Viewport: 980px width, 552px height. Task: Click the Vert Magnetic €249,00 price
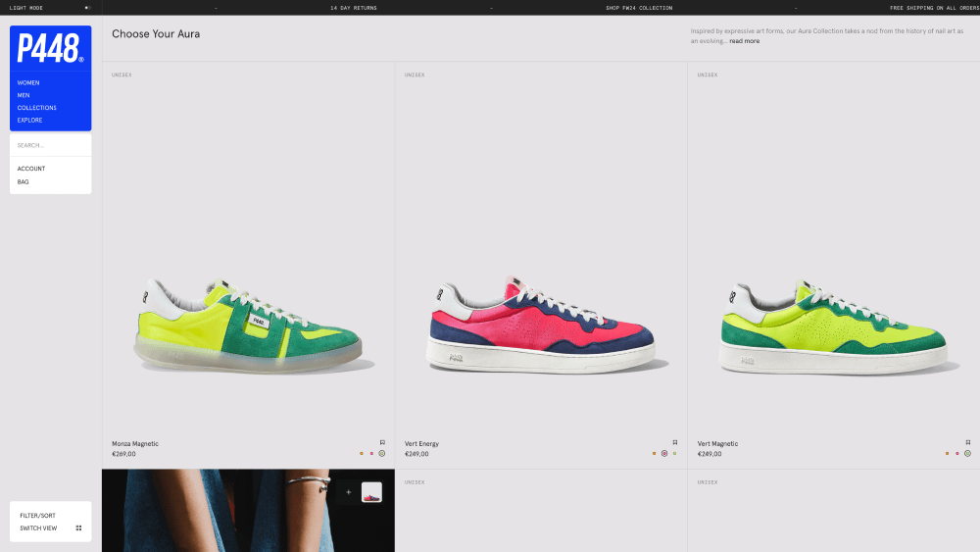(x=710, y=454)
